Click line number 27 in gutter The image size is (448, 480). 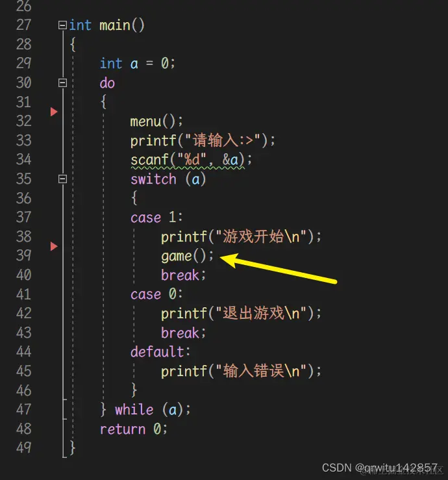23,25
